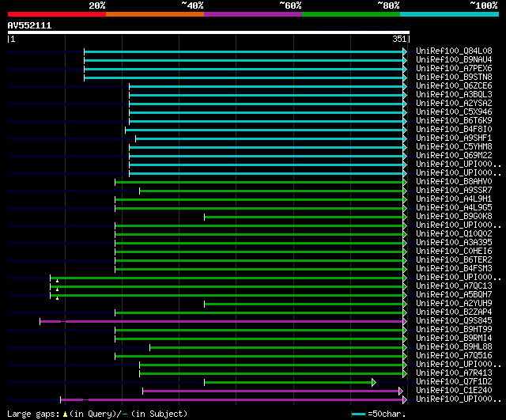
Task: Select the UniRef100_C5YHM8 label
Action: click(x=454, y=147)
